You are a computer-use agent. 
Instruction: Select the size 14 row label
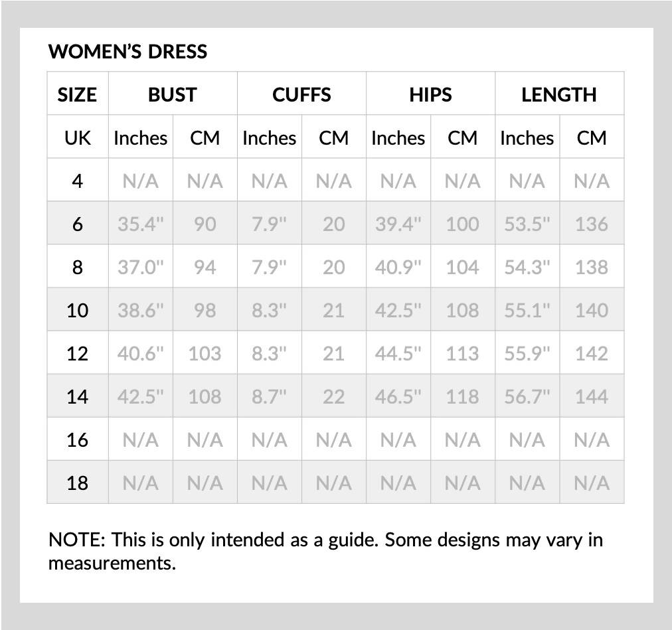77,396
